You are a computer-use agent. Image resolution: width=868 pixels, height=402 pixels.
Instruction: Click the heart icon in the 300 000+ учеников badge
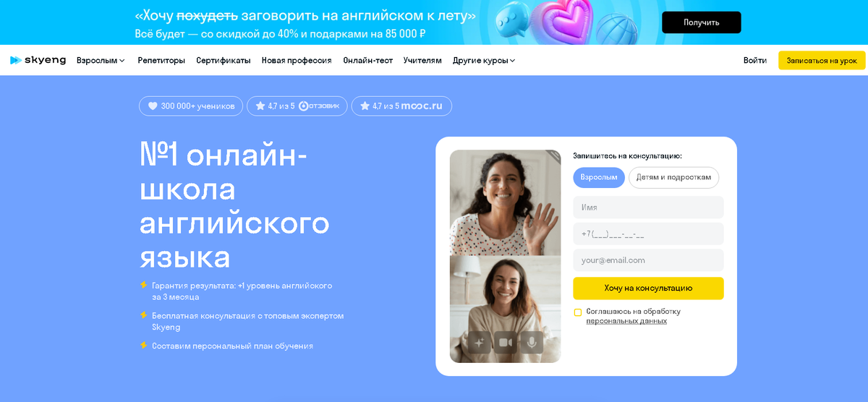[x=153, y=106]
